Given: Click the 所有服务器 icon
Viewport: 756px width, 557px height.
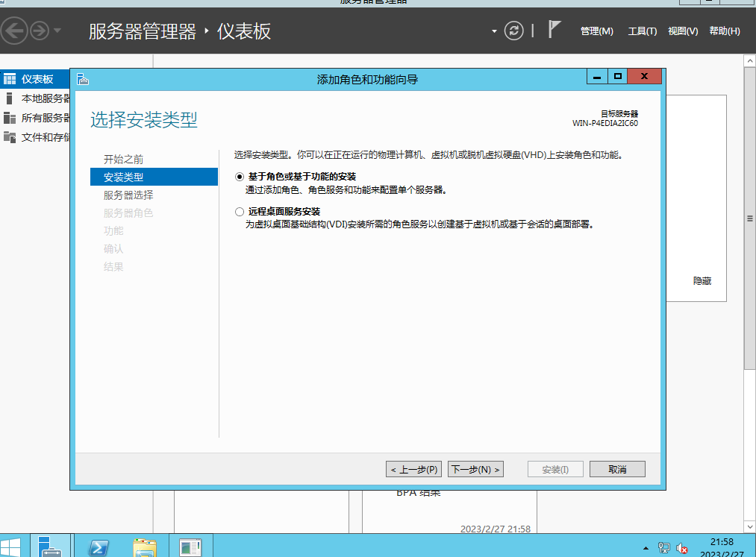Looking at the screenshot, I should click(10, 118).
